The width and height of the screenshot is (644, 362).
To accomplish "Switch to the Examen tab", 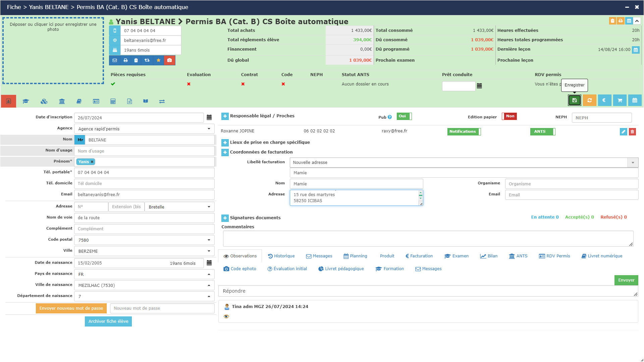I will (457, 256).
